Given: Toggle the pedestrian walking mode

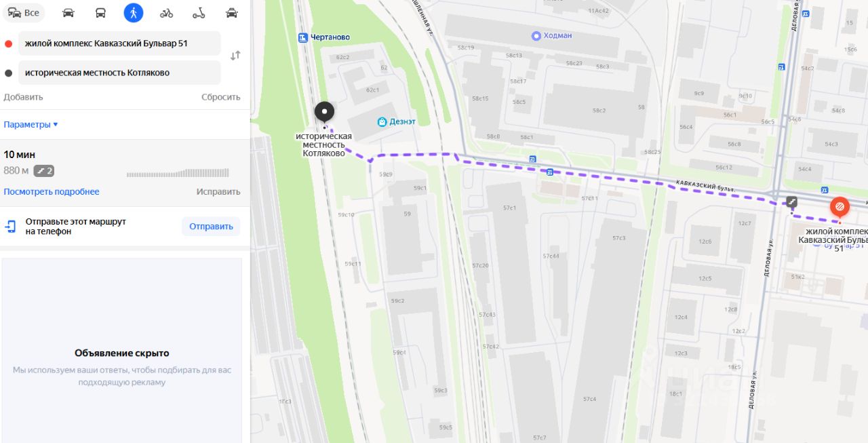Looking at the screenshot, I should pos(134,13).
